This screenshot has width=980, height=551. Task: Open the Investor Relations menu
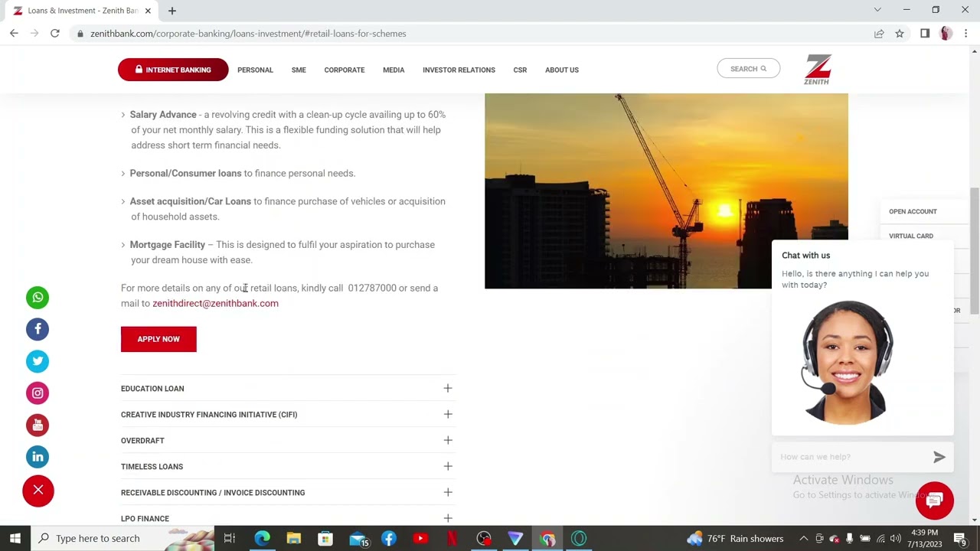pos(459,70)
